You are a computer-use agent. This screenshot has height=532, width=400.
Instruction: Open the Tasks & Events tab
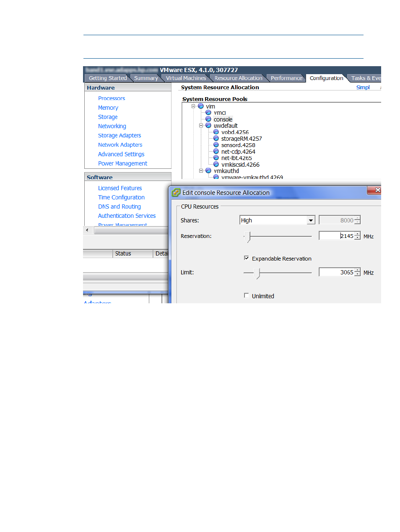(x=365, y=78)
